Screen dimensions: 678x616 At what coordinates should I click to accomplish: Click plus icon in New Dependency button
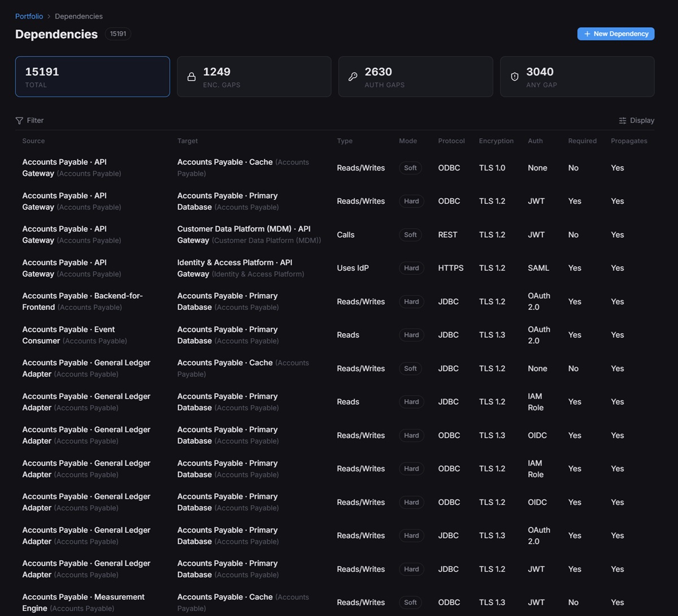click(x=587, y=34)
